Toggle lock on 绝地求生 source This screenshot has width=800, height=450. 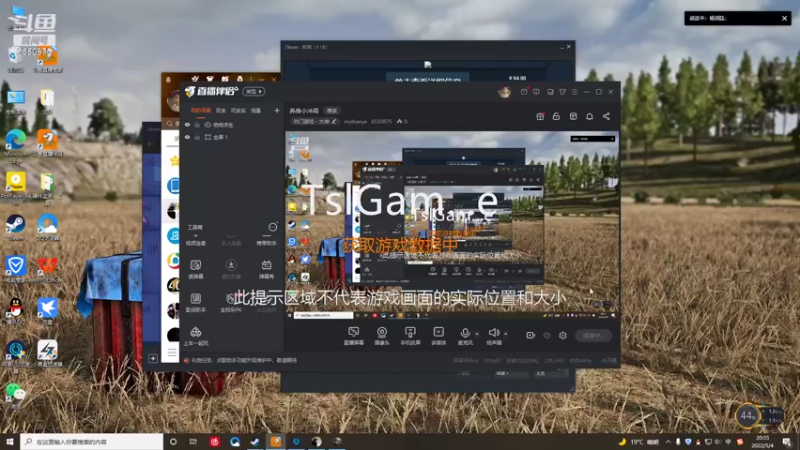197,125
